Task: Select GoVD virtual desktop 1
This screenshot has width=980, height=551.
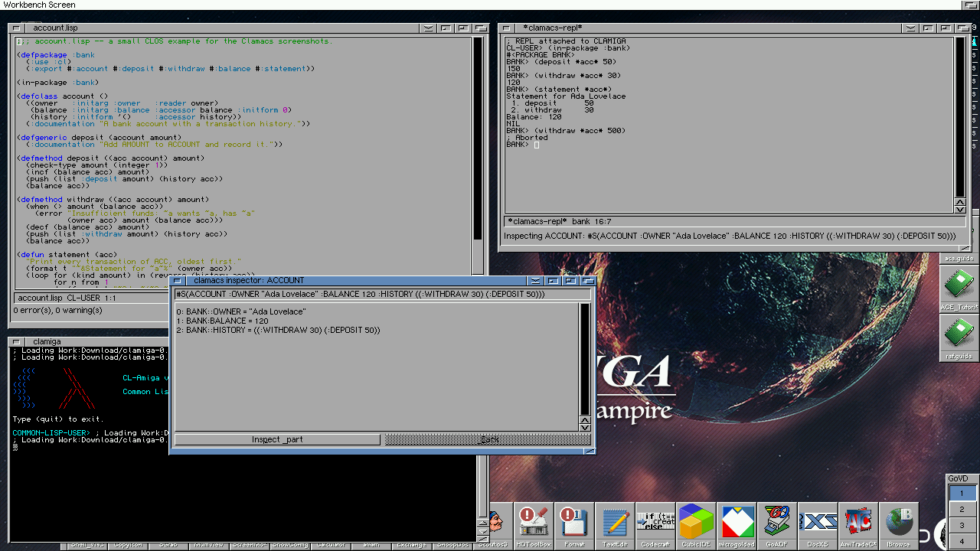Action: point(962,494)
